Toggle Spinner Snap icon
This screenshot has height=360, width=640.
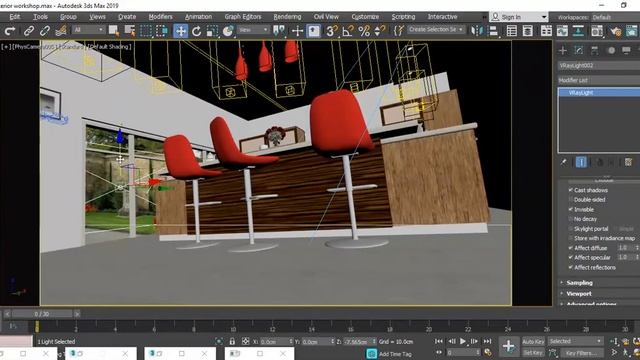[380, 31]
